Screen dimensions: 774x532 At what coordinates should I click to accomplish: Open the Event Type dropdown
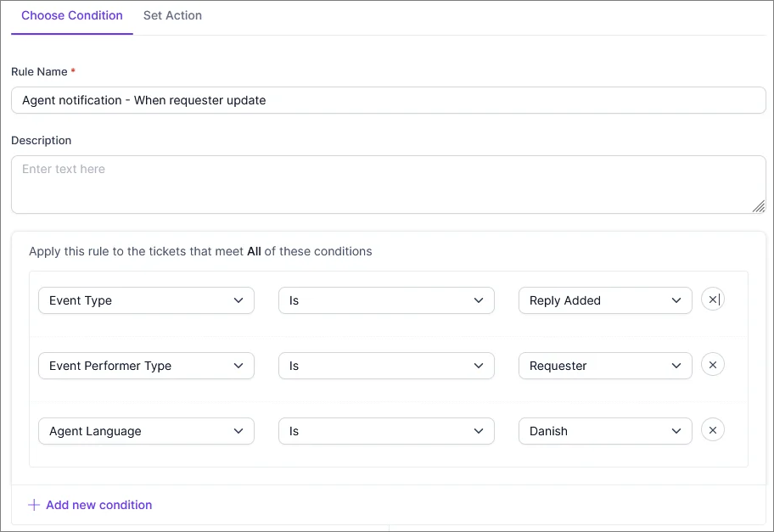(x=146, y=300)
